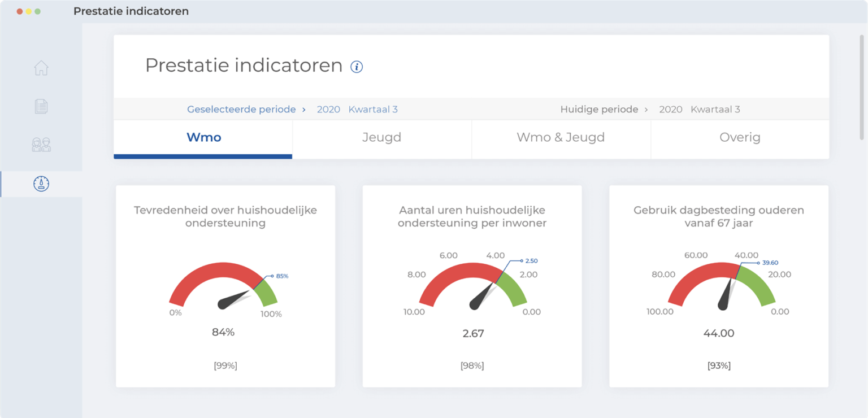
Task: Click the 2020 link in selected period
Action: [x=328, y=109]
